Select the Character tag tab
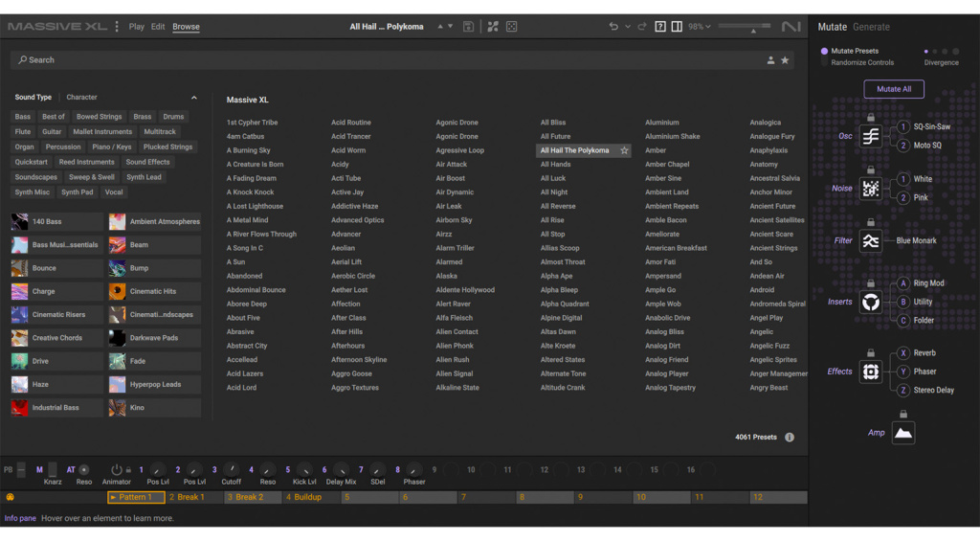 [x=82, y=98]
